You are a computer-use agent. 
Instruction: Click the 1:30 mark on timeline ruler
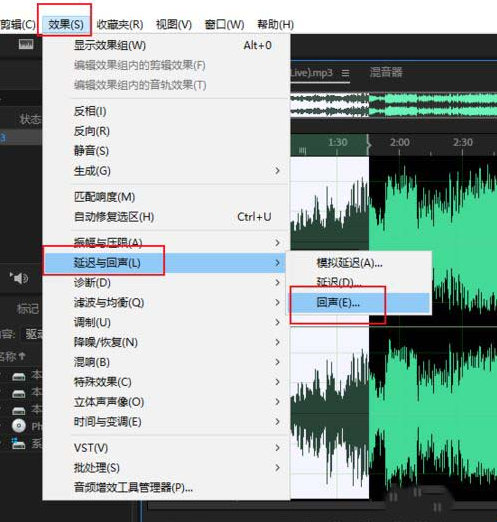(x=337, y=143)
